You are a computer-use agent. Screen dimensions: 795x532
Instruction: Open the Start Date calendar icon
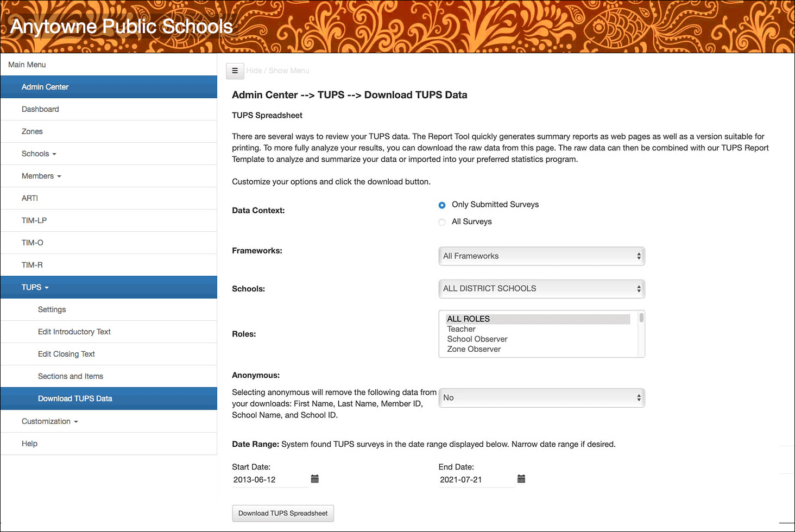click(315, 479)
